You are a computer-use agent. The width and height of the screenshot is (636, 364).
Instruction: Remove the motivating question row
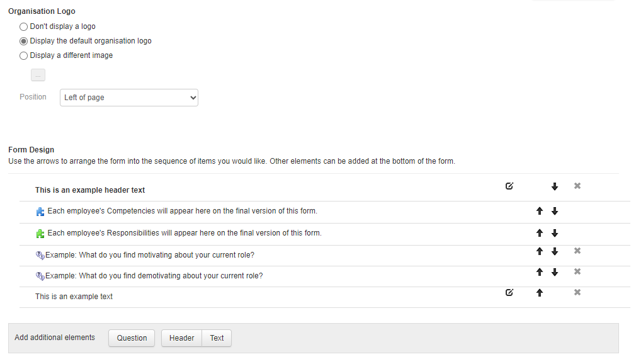(577, 251)
